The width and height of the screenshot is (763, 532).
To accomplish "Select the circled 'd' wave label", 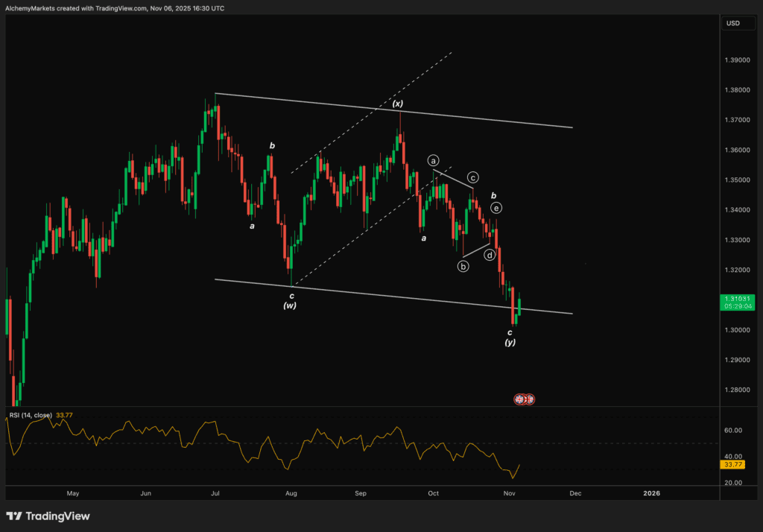I will tap(490, 255).
